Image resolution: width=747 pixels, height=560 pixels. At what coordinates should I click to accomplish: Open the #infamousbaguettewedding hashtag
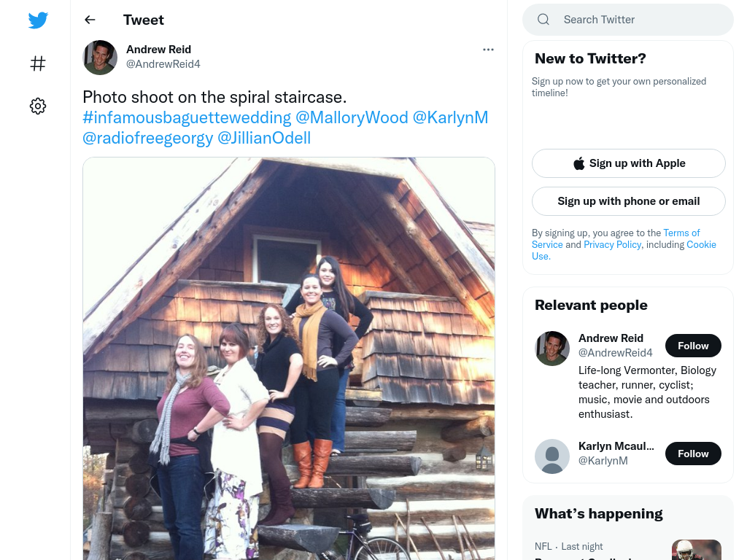(187, 117)
